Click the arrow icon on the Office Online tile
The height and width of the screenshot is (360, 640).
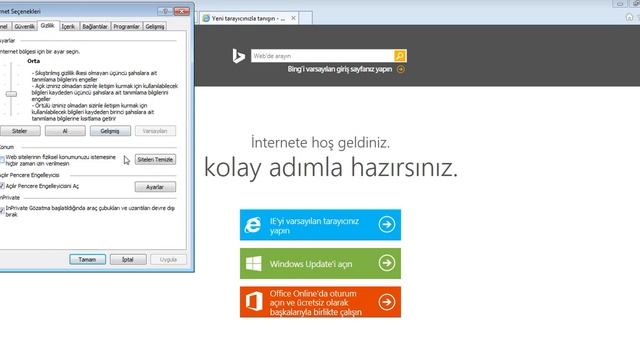tap(387, 302)
